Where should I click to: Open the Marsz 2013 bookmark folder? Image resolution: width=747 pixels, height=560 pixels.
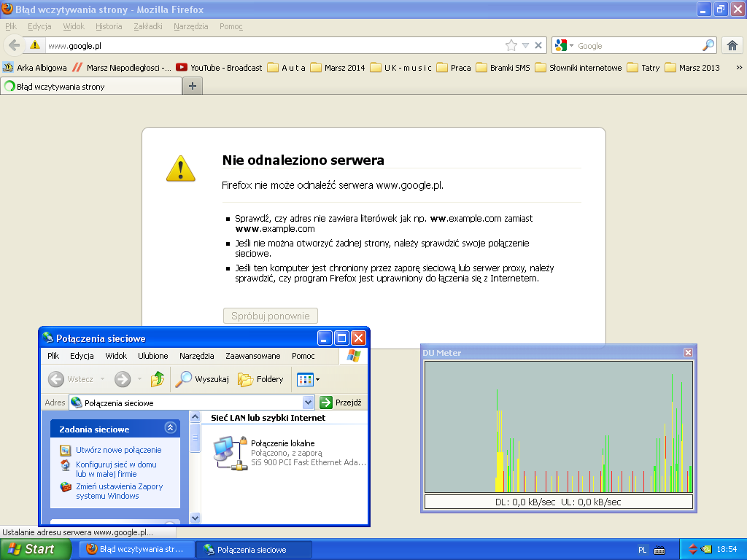[692, 68]
